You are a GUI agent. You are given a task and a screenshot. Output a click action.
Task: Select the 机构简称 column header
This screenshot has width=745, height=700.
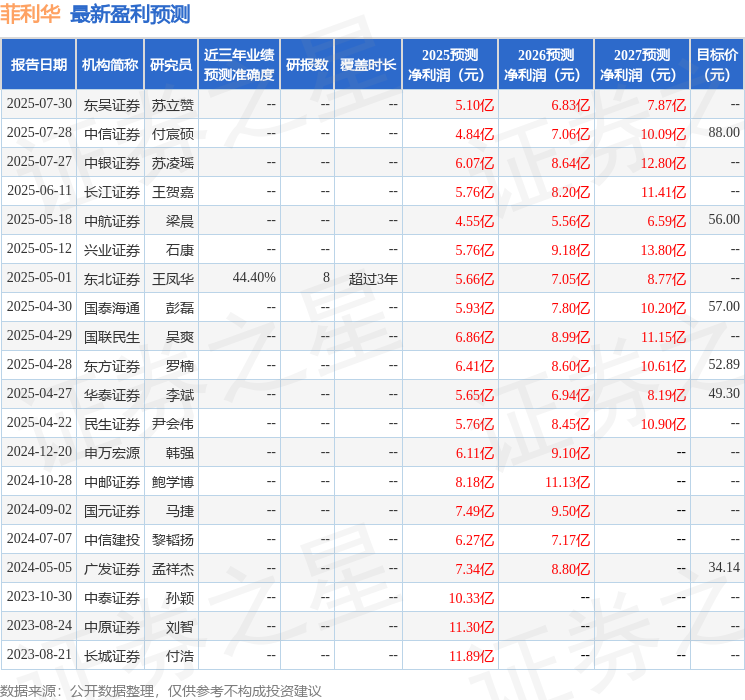click(110, 65)
